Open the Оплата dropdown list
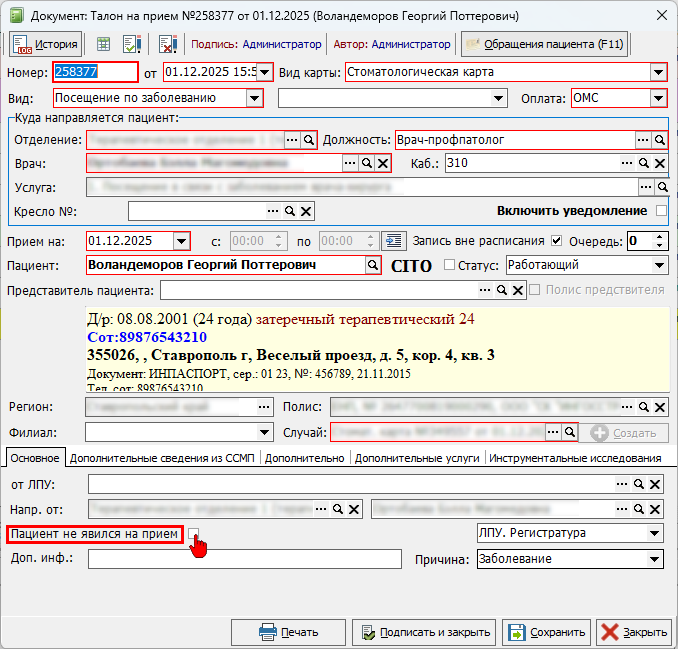This screenshot has width=678, height=649. tap(658, 98)
